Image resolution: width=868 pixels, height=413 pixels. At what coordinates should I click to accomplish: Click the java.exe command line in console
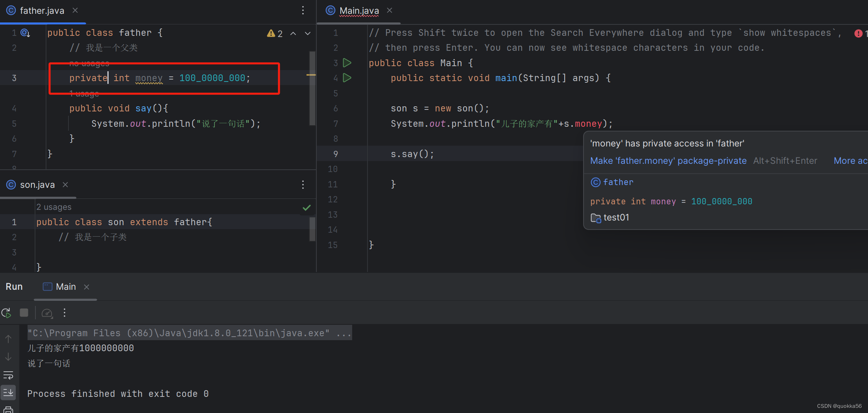click(x=189, y=333)
